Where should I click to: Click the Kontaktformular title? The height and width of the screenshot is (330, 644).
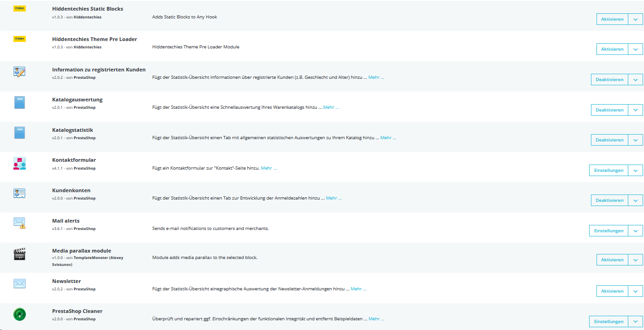click(74, 160)
